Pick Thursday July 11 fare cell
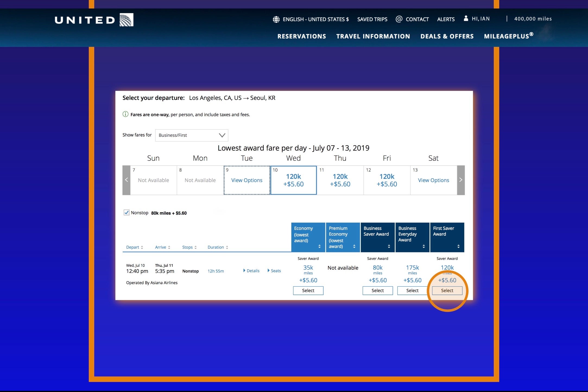The height and width of the screenshot is (392, 588). [340, 180]
